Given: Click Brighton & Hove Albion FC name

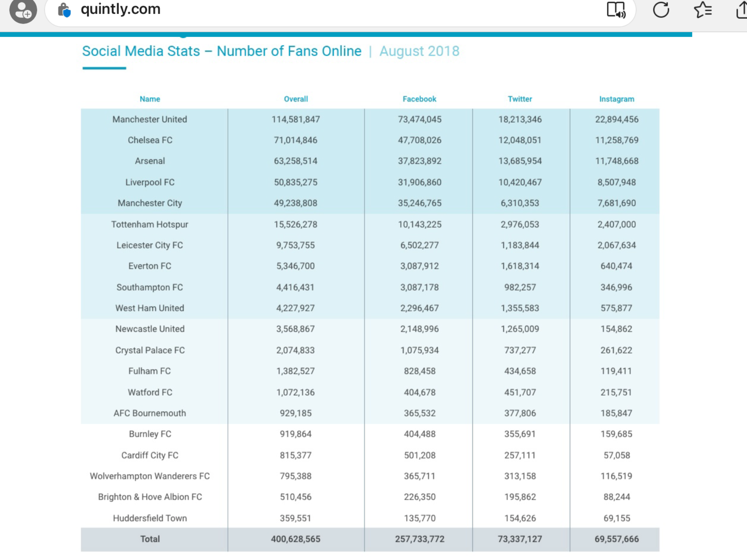Looking at the screenshot, I should point(150,497).
